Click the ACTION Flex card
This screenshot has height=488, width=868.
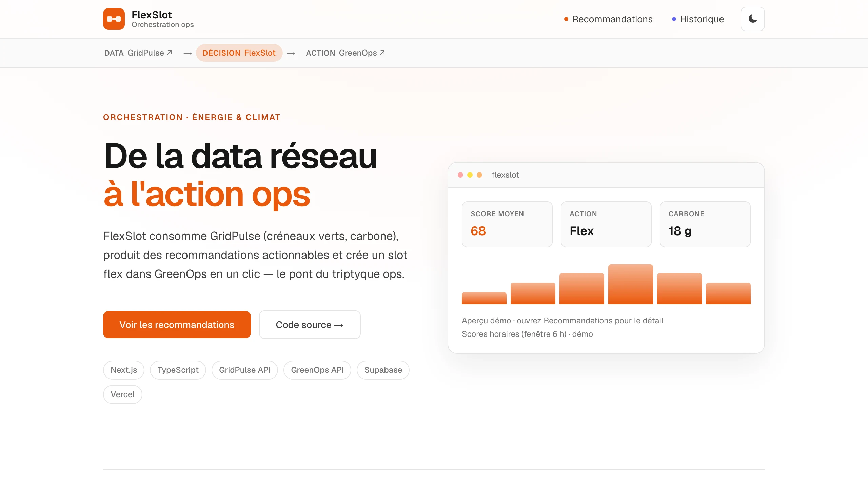pos(606,224)
